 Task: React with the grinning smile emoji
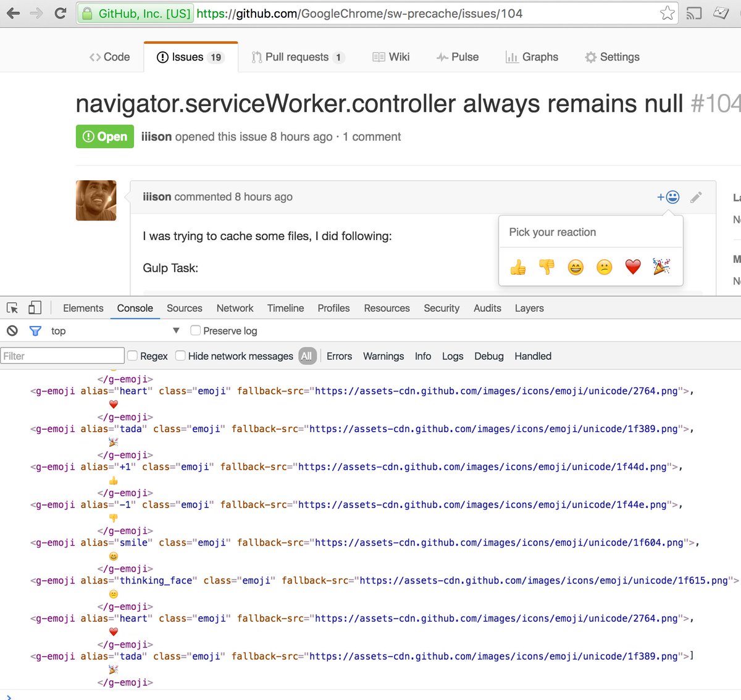(576, 267)
